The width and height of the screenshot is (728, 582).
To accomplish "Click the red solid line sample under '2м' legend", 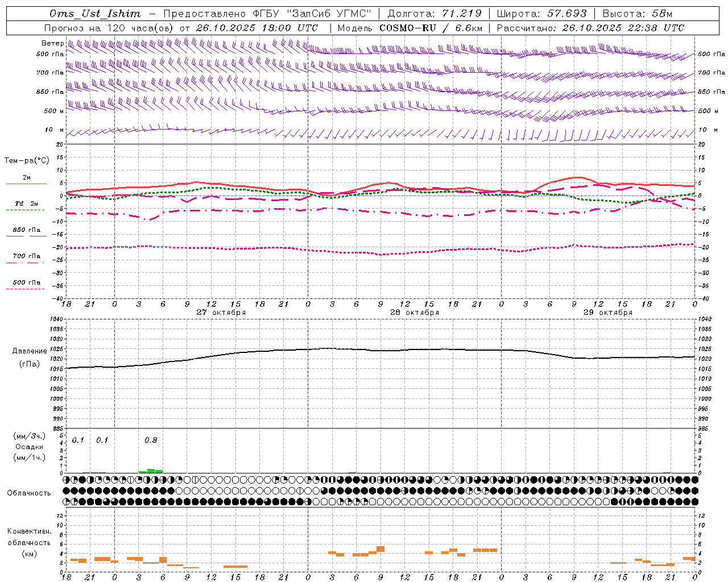I will click(x=26, y=184).
